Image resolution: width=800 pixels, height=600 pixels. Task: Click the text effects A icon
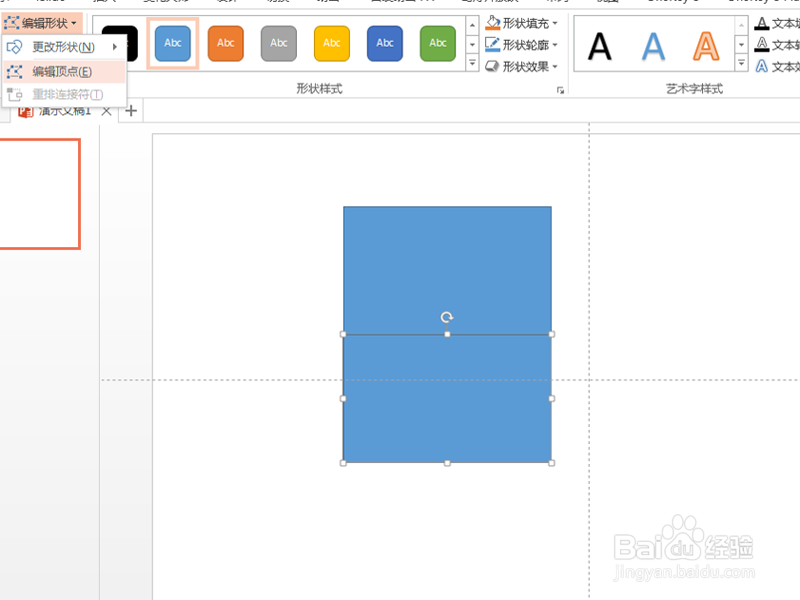tap(762, 66)
